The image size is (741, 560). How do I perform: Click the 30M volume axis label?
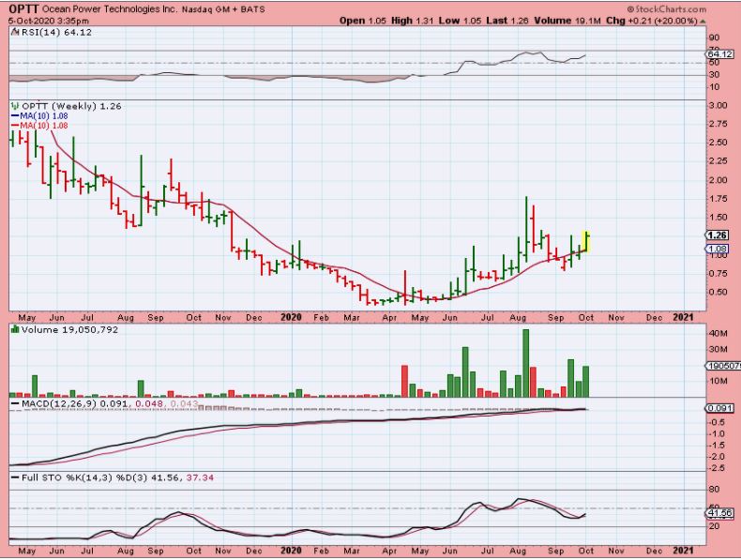click(718, 350)
